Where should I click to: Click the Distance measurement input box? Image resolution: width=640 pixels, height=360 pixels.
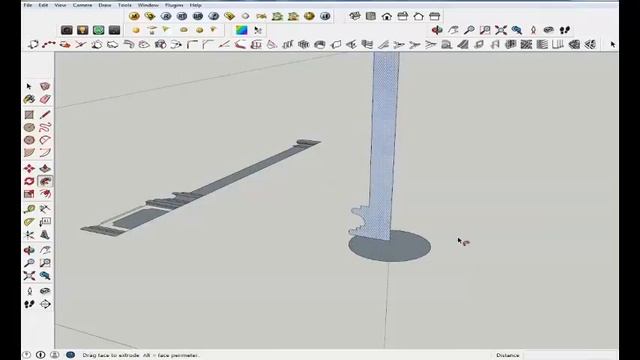pos(569,355)
